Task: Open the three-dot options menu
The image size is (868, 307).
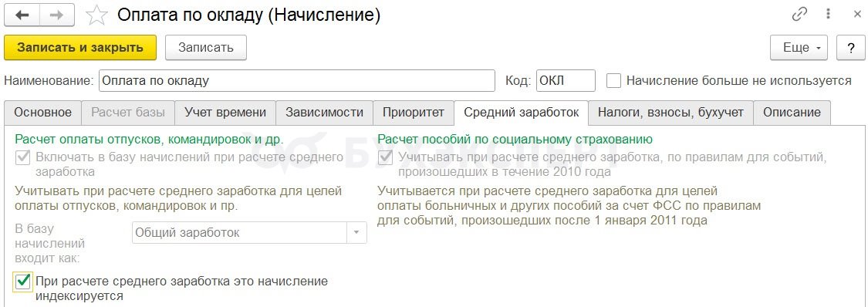Action: click(x=829, y=15)
